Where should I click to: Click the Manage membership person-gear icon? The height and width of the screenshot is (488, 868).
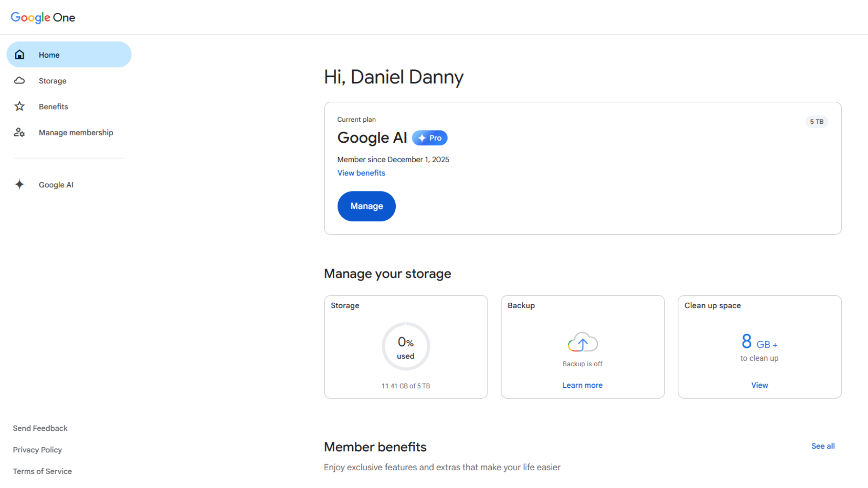point(19,132)
